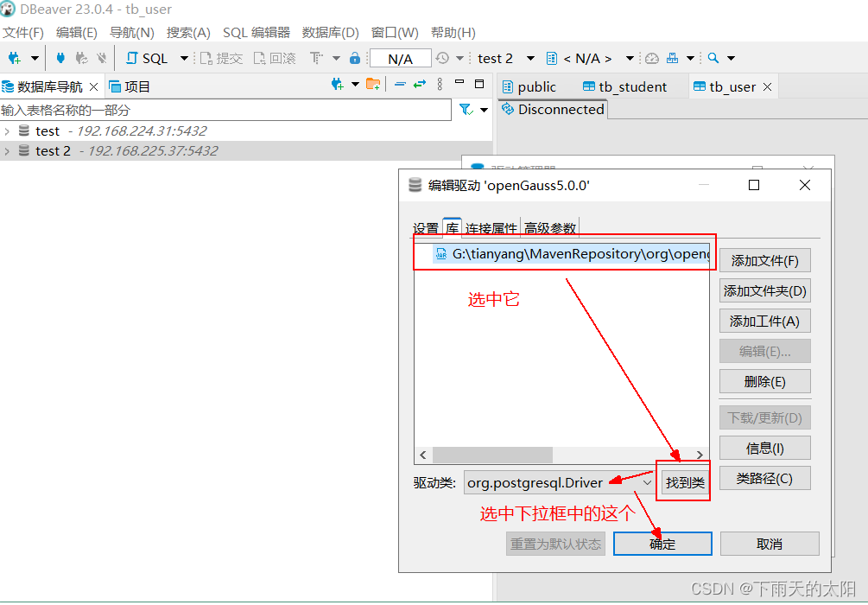Open the 'test 2' active connection selector
The width and height of the screenshot is (868, 605).
[505, 58]
